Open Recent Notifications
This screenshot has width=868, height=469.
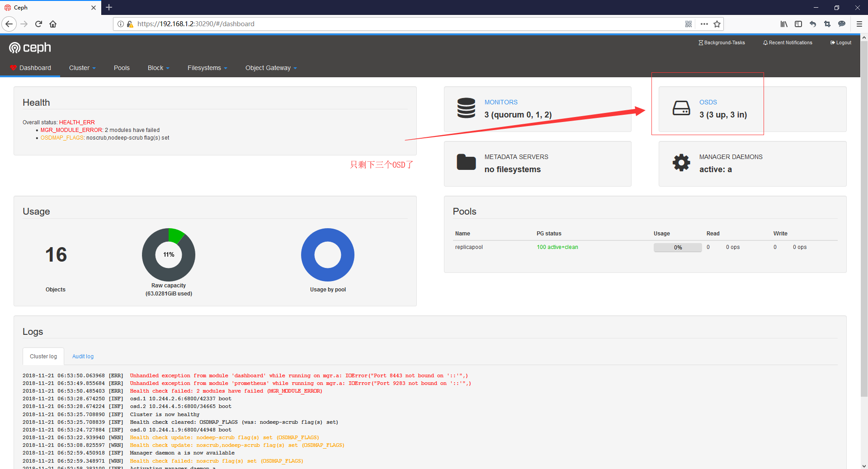(x=788, y=42)
